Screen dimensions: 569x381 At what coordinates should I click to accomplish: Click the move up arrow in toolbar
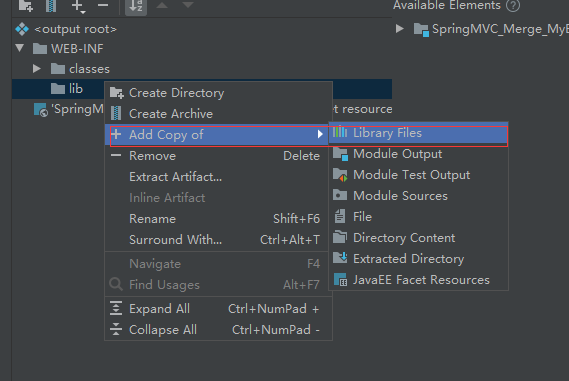162,5
